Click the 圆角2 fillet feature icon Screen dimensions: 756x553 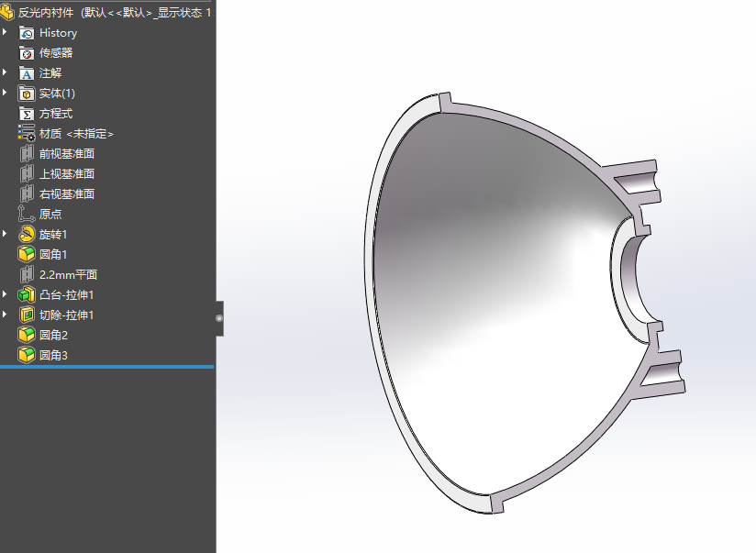point(27,335)
